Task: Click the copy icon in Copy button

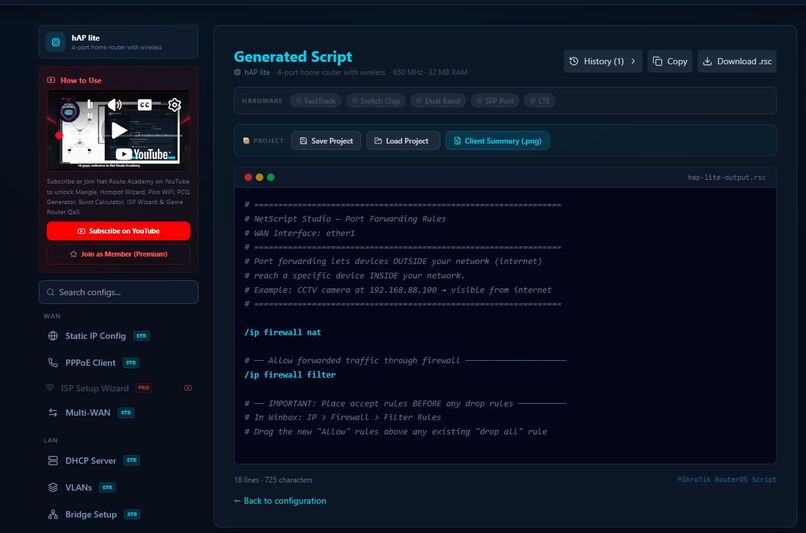Action: pyautogui.click(x=657, y=61)
